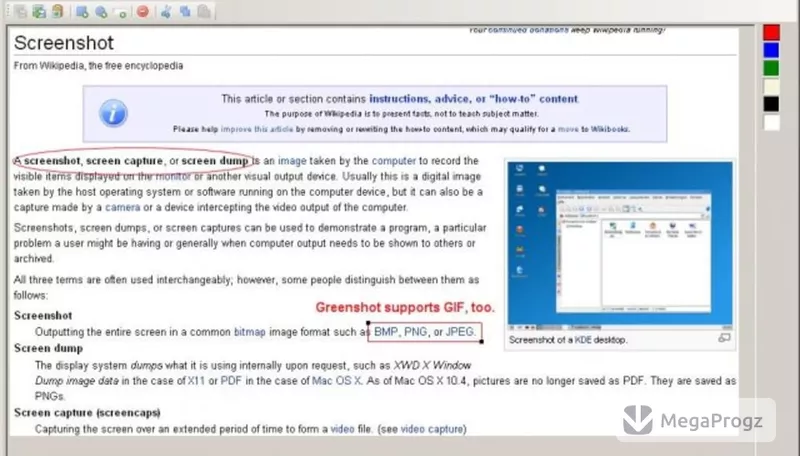
Task: Click the Paste toolbar icon
Action: 204,11
